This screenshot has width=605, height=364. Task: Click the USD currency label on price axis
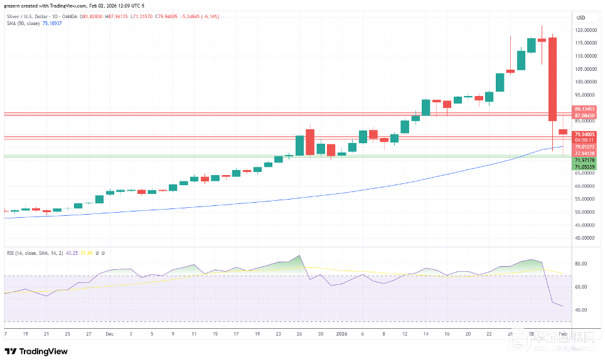(x=581, y=17)
